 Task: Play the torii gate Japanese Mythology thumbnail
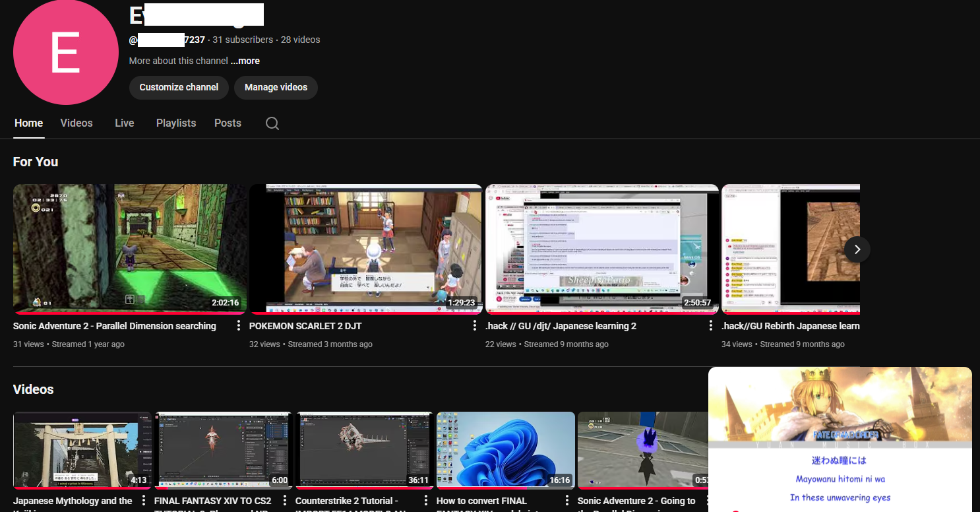pyautogui.click(x=82, y=450)
